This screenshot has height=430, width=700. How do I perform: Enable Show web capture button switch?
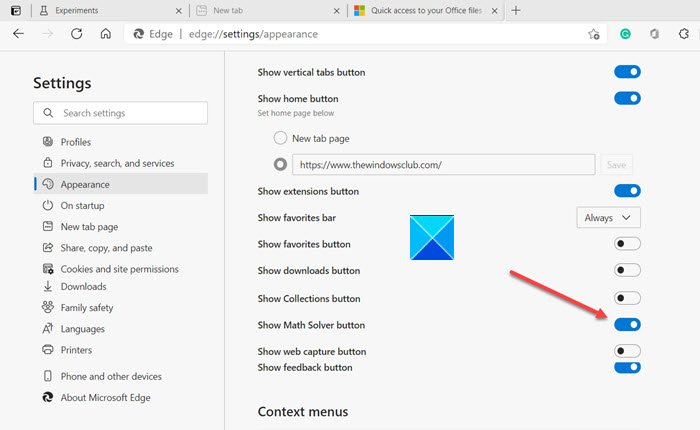tap(627, 351)
